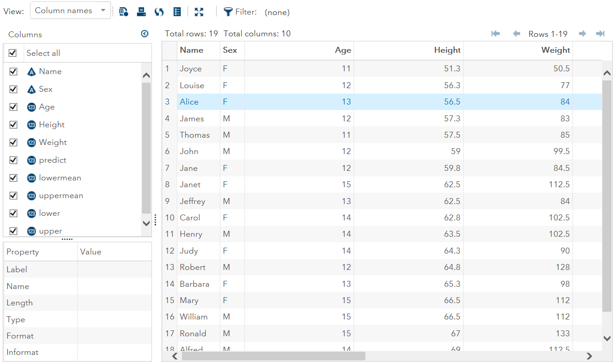Jump to the first page of rows
Screen dimensions: 616x364
495,34
